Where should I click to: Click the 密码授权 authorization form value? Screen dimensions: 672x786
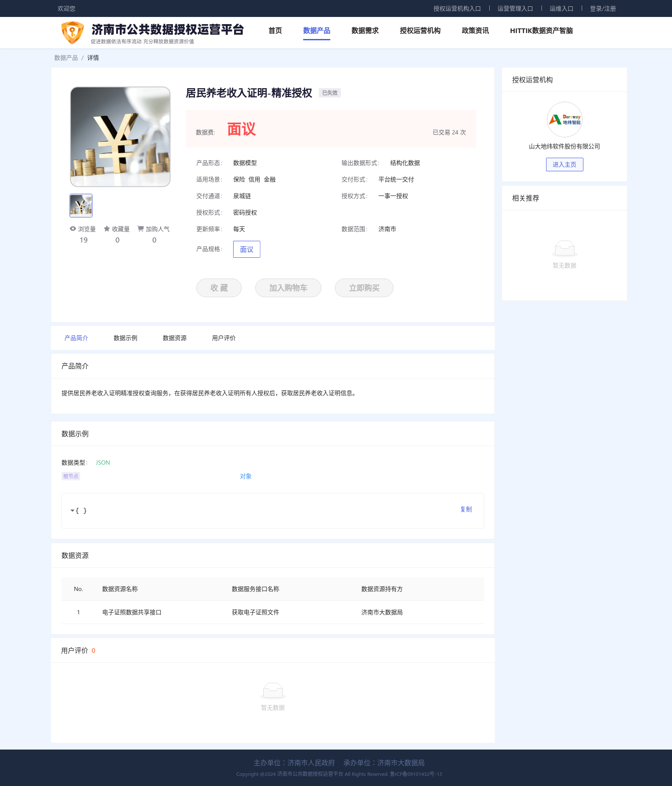[245, 212]
